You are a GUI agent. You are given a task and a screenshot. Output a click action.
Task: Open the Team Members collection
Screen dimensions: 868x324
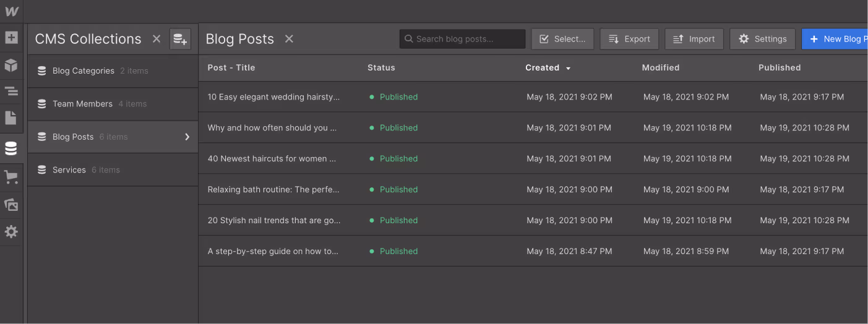(x=82, y=104)
